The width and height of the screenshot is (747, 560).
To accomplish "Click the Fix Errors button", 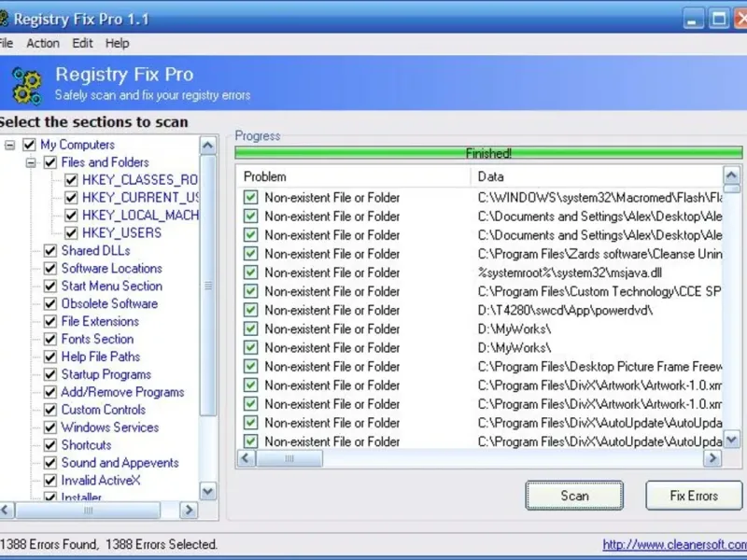I will tap(694, 496).
